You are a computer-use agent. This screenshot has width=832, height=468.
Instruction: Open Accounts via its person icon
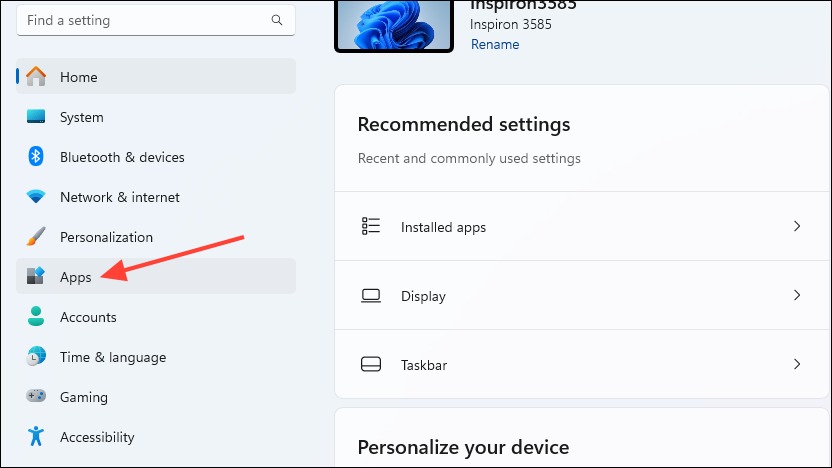36,316
